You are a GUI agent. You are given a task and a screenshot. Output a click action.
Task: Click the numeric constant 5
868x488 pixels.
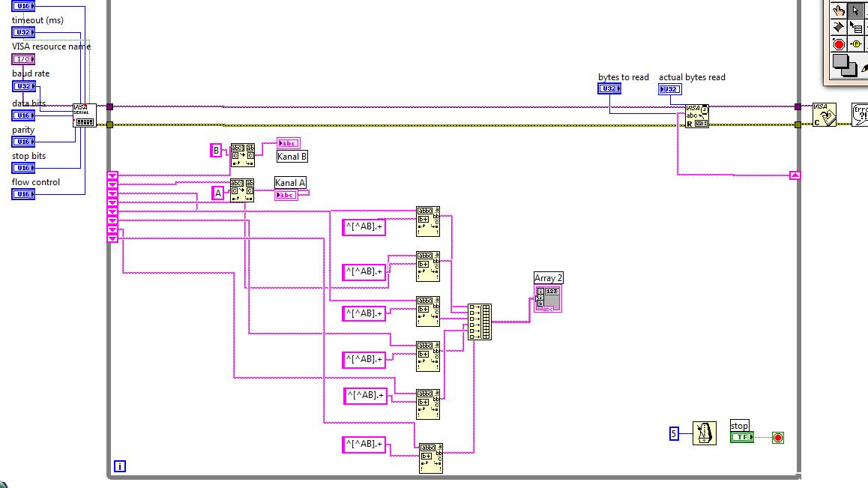[x=674, y=433]
